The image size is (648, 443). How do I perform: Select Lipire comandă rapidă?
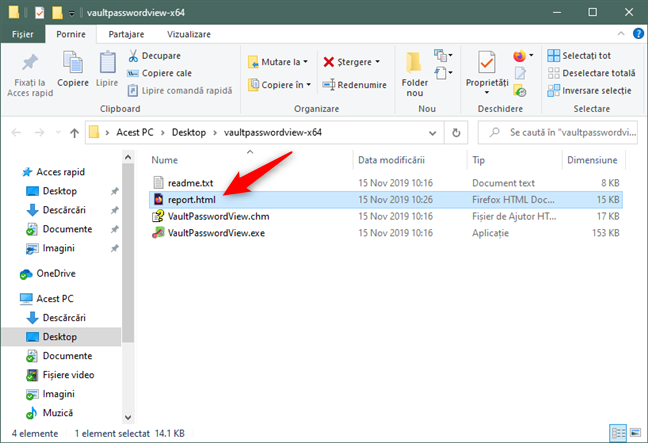tap(180, 91)
